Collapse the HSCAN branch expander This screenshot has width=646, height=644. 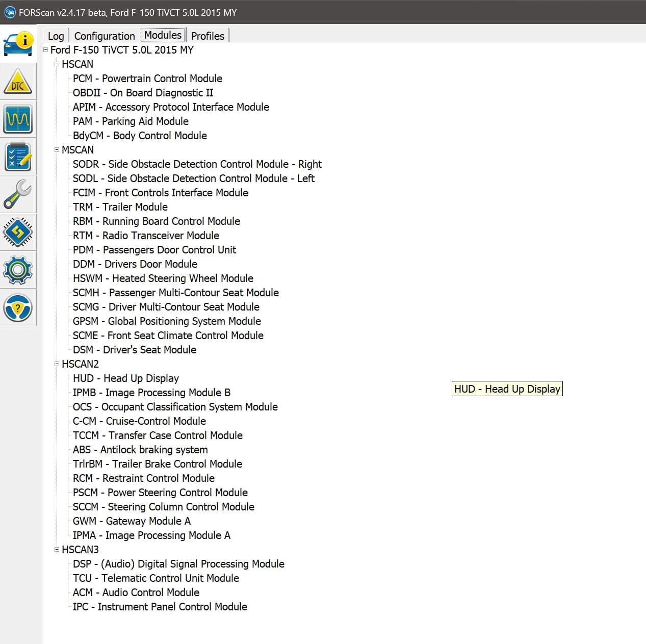click(x=57, y=64)
